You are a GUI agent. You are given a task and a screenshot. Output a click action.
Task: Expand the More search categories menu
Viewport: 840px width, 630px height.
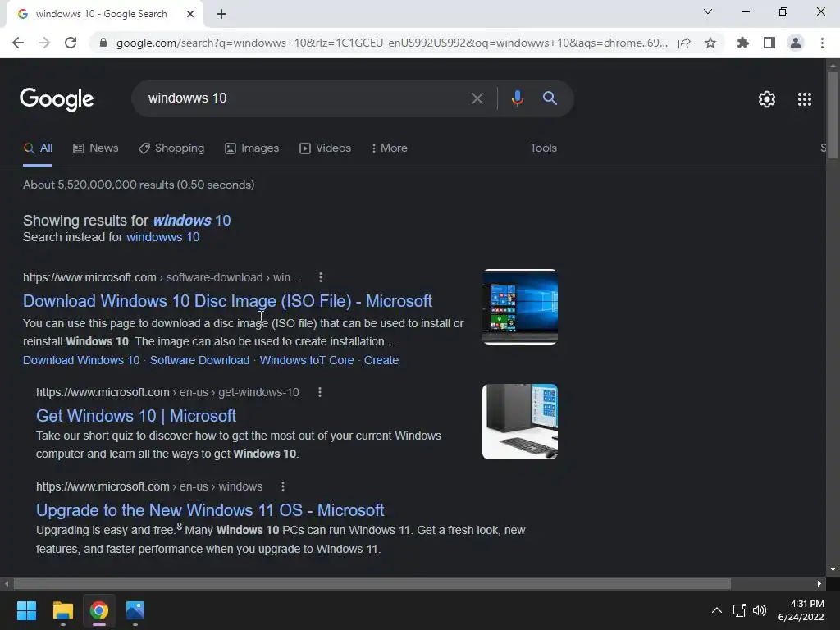(389, 148)
